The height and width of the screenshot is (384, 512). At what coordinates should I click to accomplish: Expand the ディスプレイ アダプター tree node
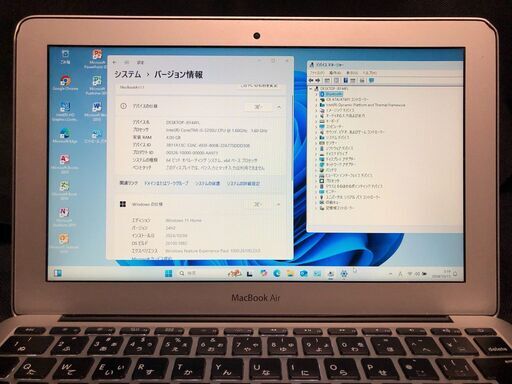[316, 159]
